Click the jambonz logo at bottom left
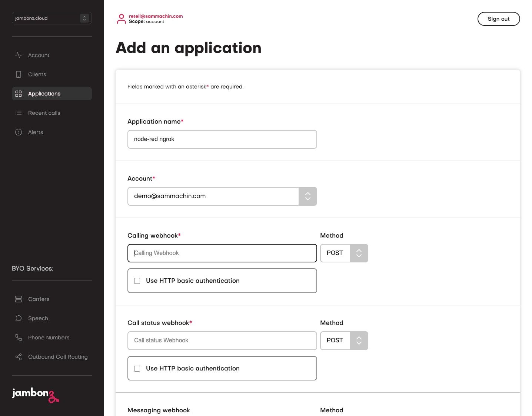 [35, 395]
